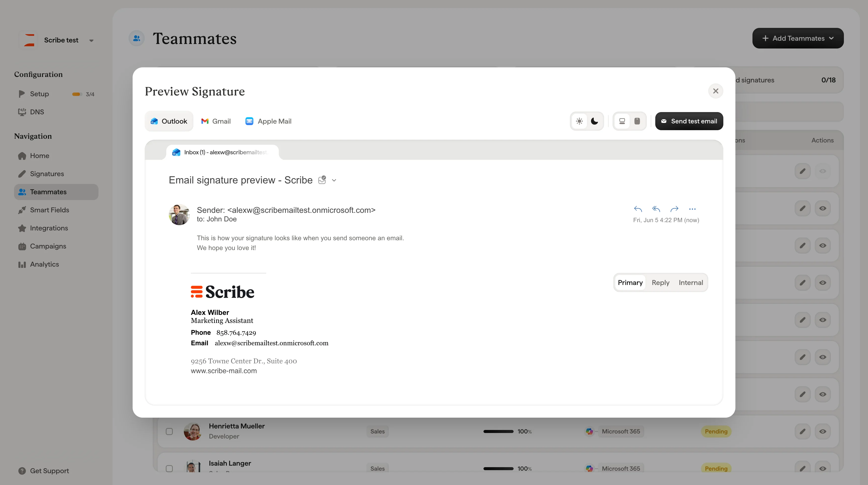
Task: Send a test email
Action: click(689, 121)
